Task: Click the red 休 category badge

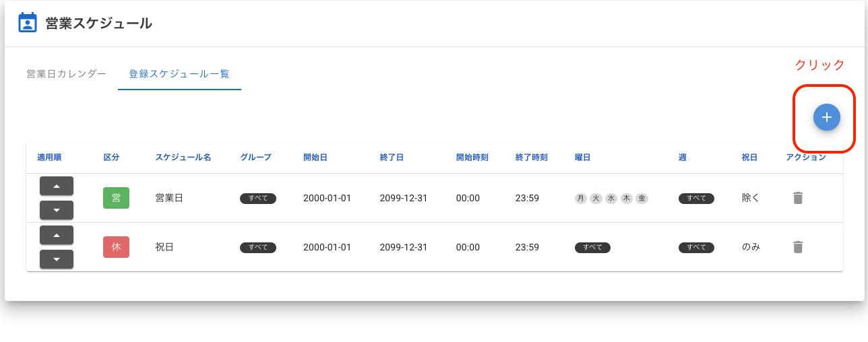Action: (x=116, y=247)
